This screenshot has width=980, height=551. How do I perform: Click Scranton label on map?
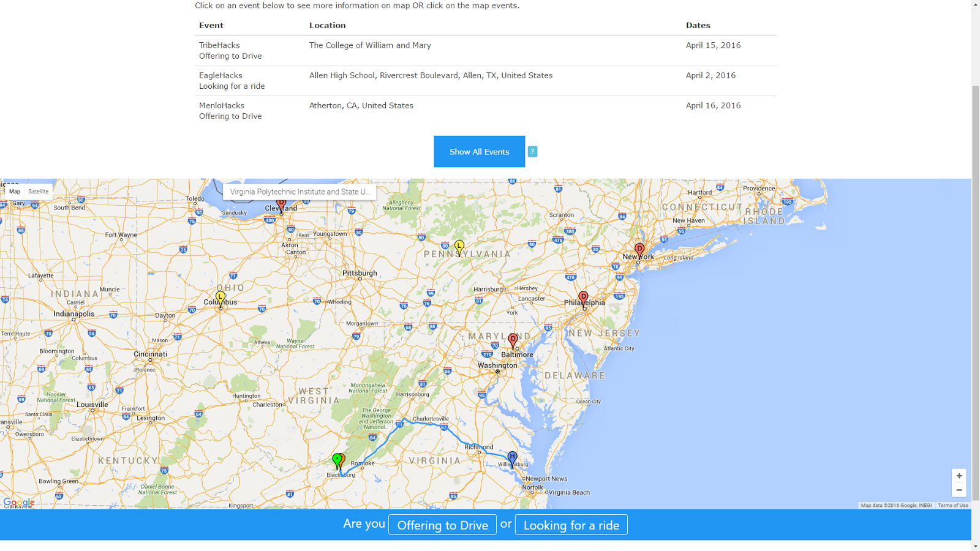point(562,215)
